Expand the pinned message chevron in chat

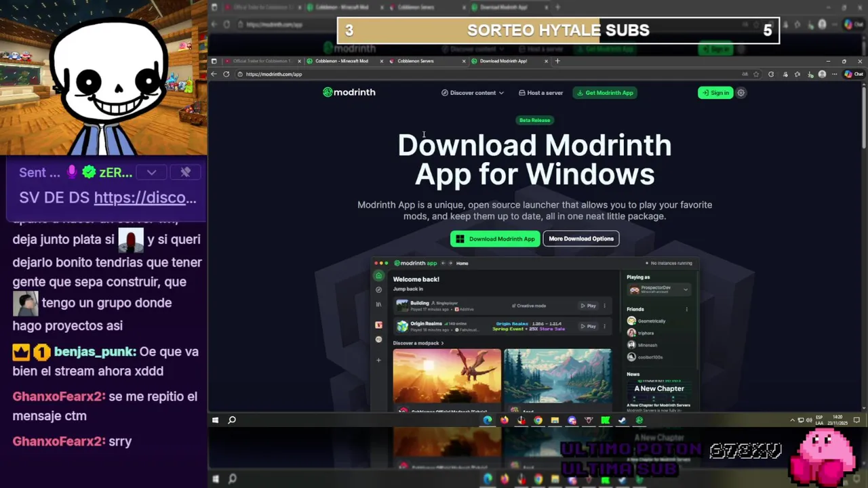[151, 172]
